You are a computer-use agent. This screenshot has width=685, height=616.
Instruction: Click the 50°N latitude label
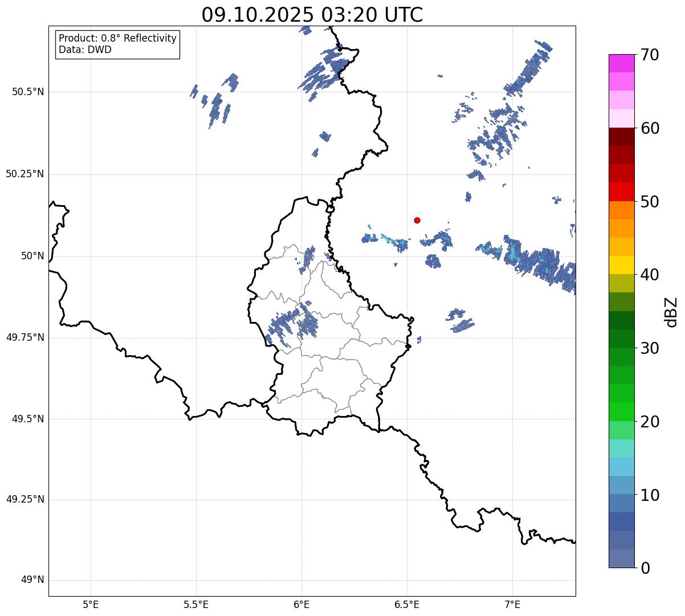(32, 256)
